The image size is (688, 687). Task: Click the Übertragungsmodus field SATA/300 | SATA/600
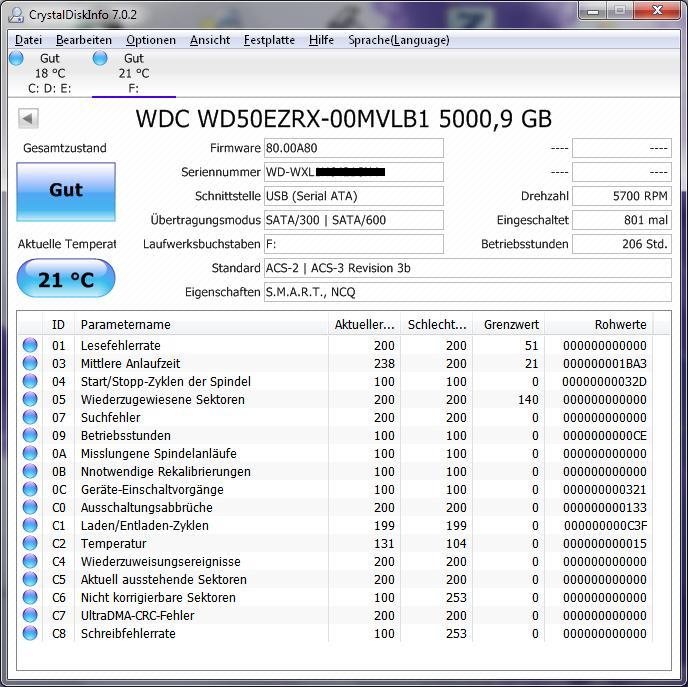click(x=354, y=220)
